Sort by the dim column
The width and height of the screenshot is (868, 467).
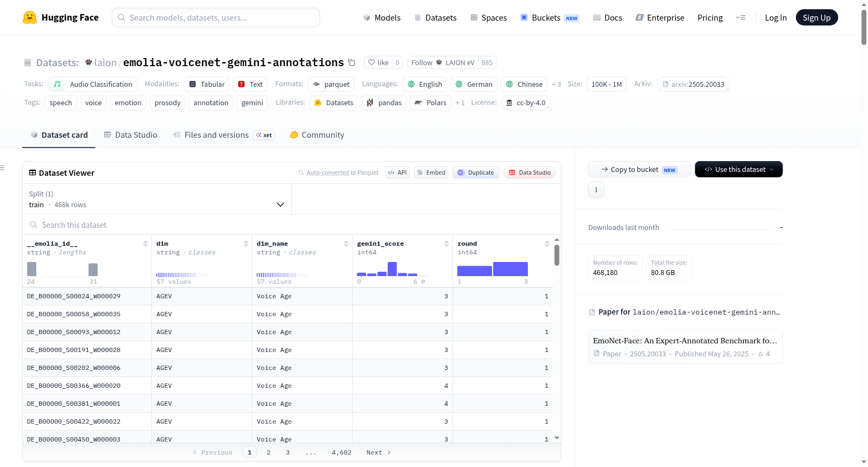coord(246,244)
